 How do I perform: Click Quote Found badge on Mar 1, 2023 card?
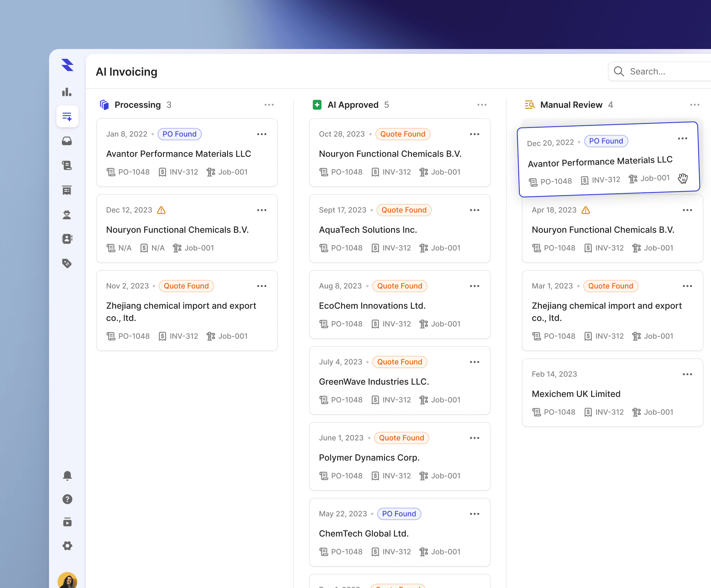[610, 286]
